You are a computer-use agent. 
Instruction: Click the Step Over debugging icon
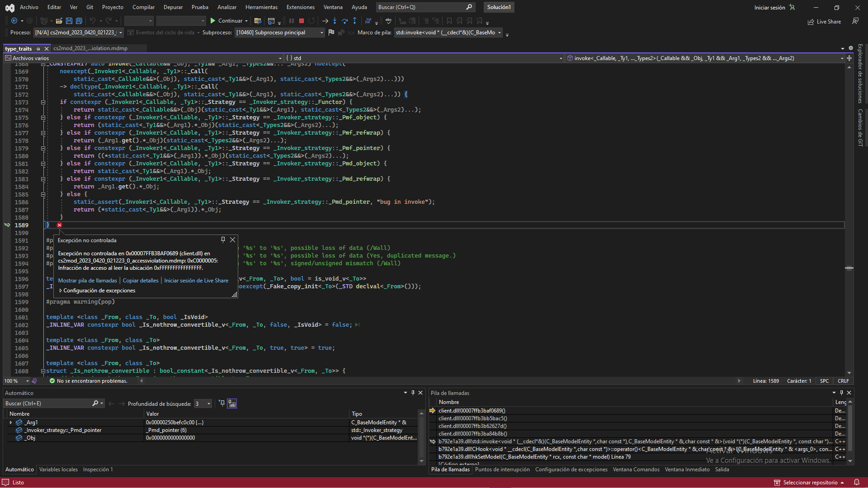click(x=345, y=21)
